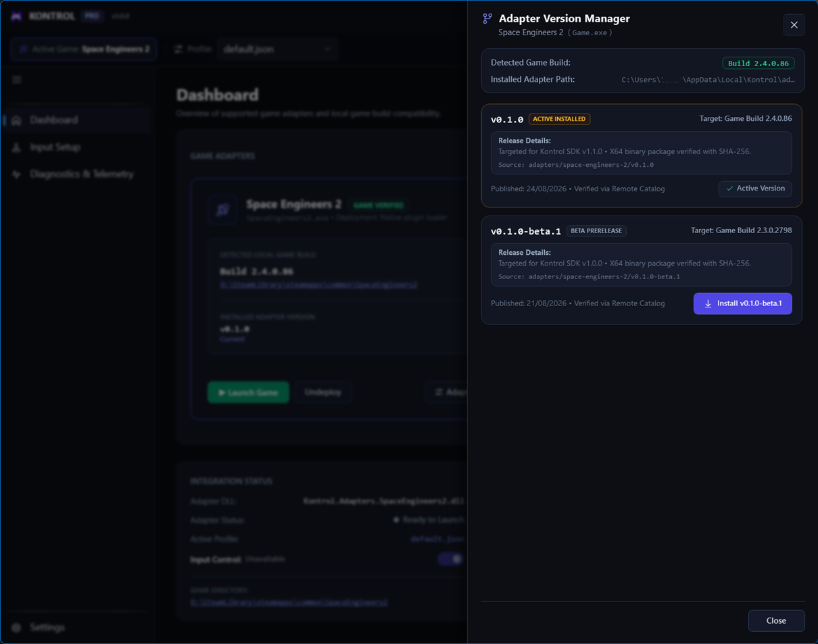Click the Close button at the panel bottom

[776, 620]
